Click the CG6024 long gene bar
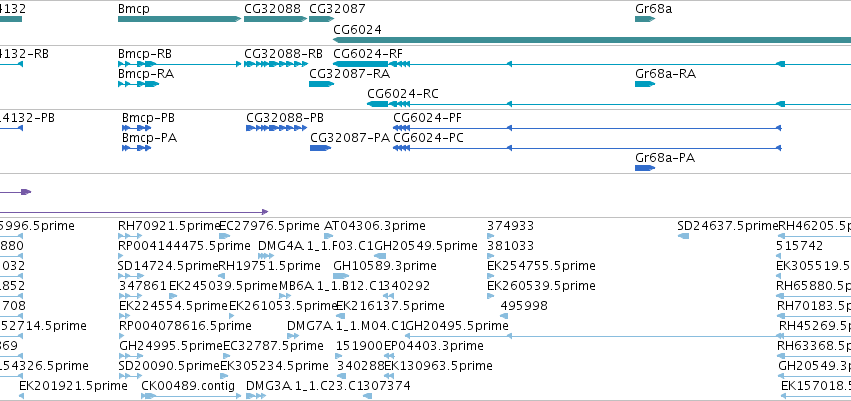This screenshot has width=851, height=401. 592,40
